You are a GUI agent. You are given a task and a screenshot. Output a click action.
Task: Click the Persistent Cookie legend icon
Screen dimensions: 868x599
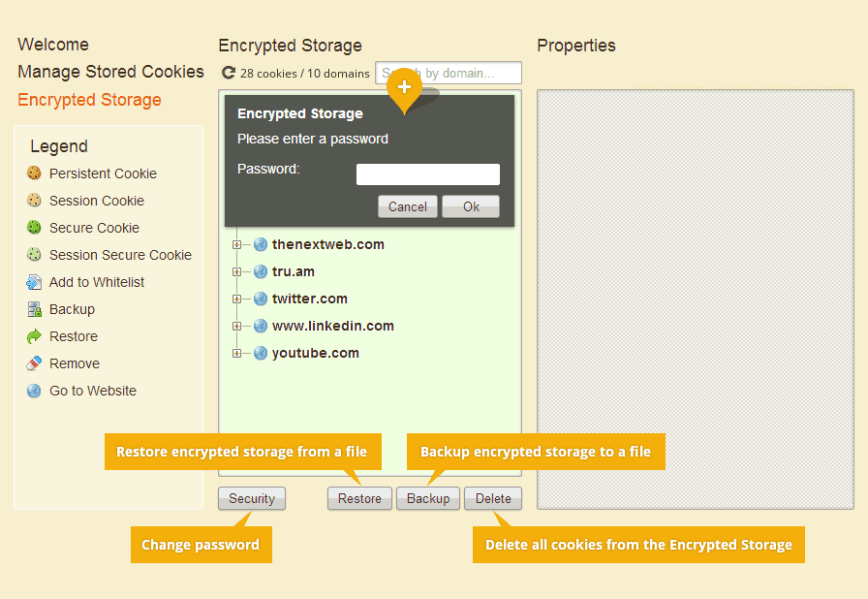34,173
